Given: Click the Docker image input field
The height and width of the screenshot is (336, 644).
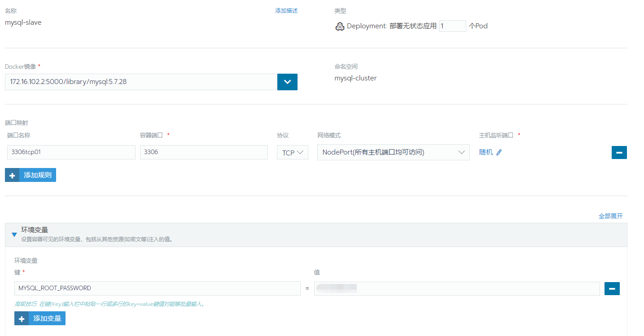Looking at the screenshot, I should tap(141, 82).
